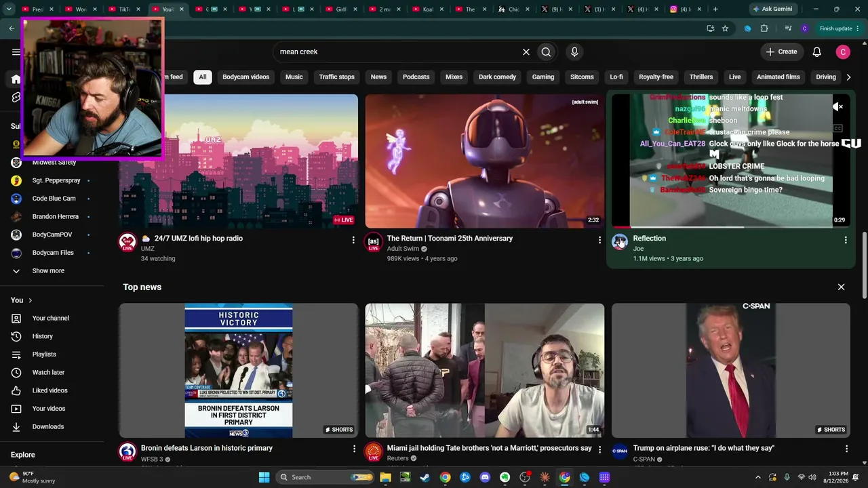Seek on the Reflection preview progress bar
The height and width of the screenshot is (488, 868).
click(731, 227)
